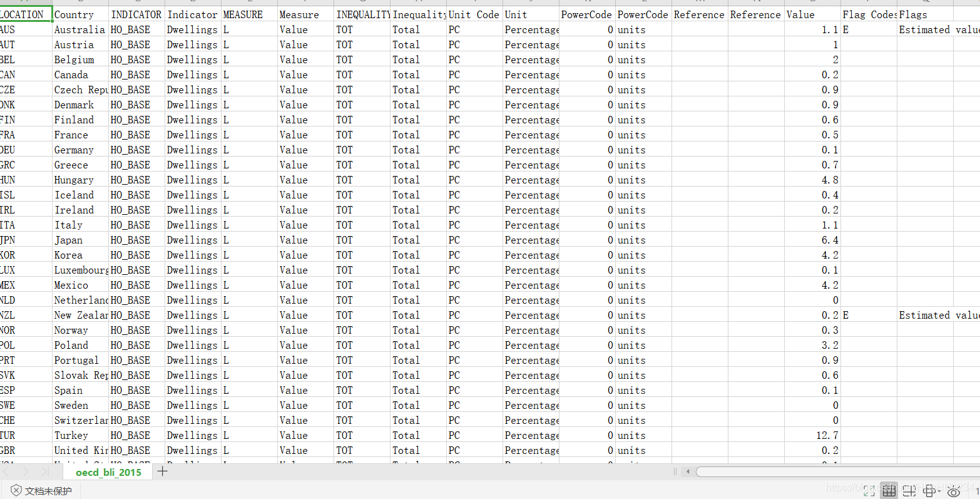Jump to last sheet arrow

point(44,471)
